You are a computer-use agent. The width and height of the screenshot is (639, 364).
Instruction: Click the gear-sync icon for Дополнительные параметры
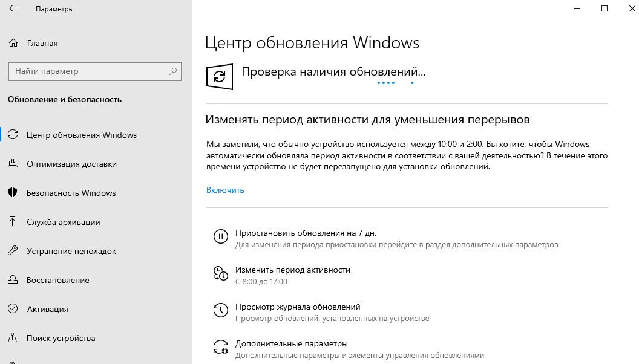[x=220, y=347]
